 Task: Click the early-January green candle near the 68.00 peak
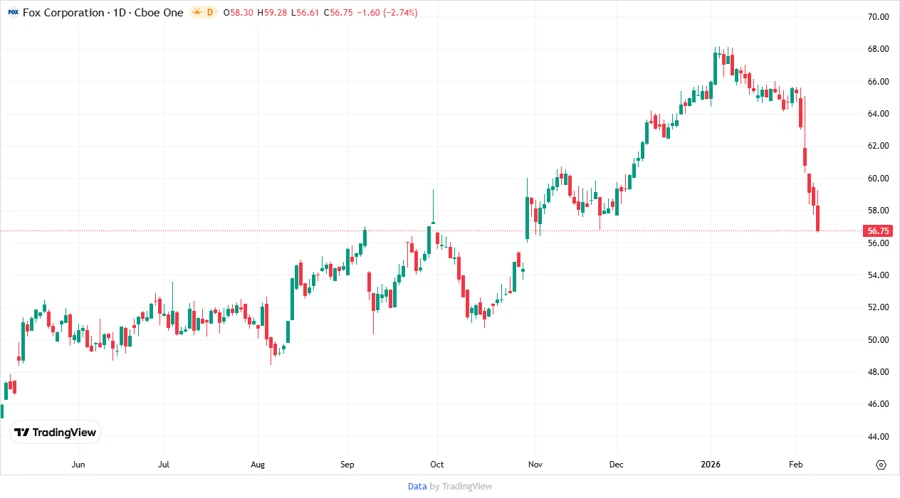pyautogui.click(x=715, y=68)
